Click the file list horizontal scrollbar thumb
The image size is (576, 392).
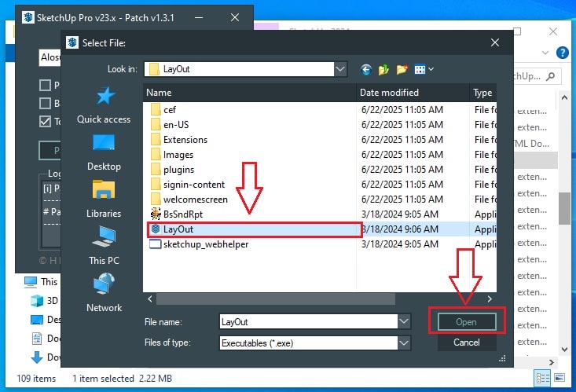point(276,299)
